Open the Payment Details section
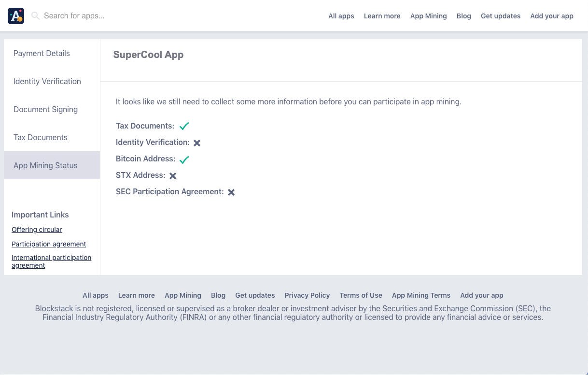 click(42, 53)
